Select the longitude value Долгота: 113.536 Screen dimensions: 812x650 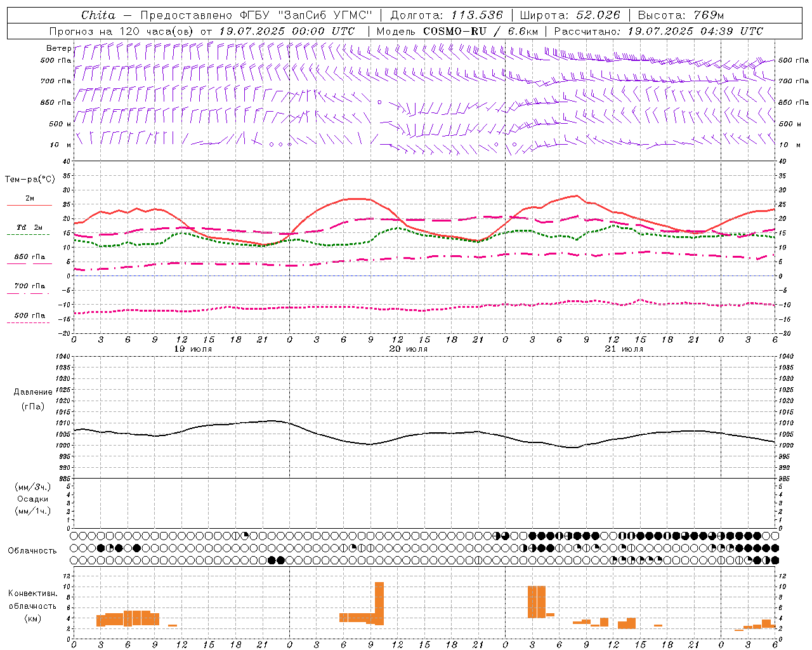[x=447, y=15]
